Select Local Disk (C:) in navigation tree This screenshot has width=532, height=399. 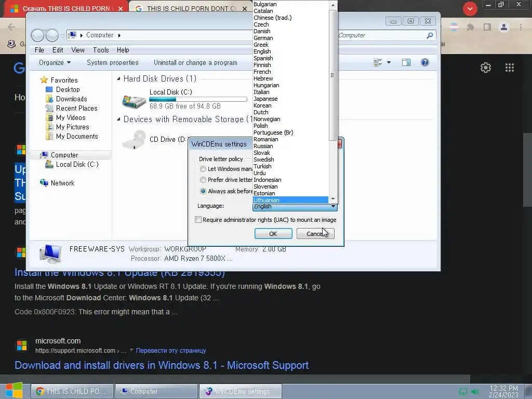(77, 165)
